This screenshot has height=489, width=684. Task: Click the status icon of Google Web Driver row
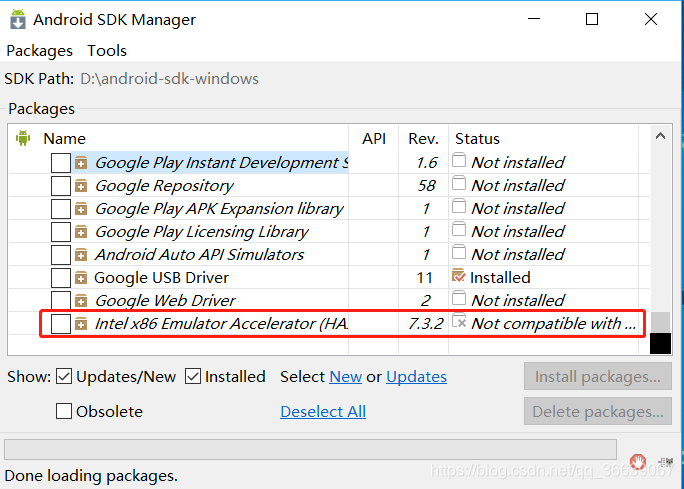[x=458, y=298]
